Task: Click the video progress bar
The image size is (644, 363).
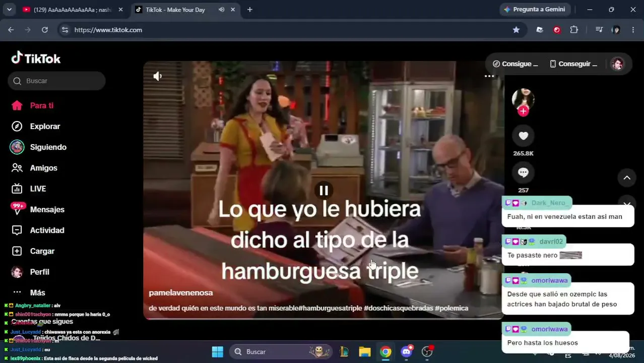Action: tap(324, 319)
